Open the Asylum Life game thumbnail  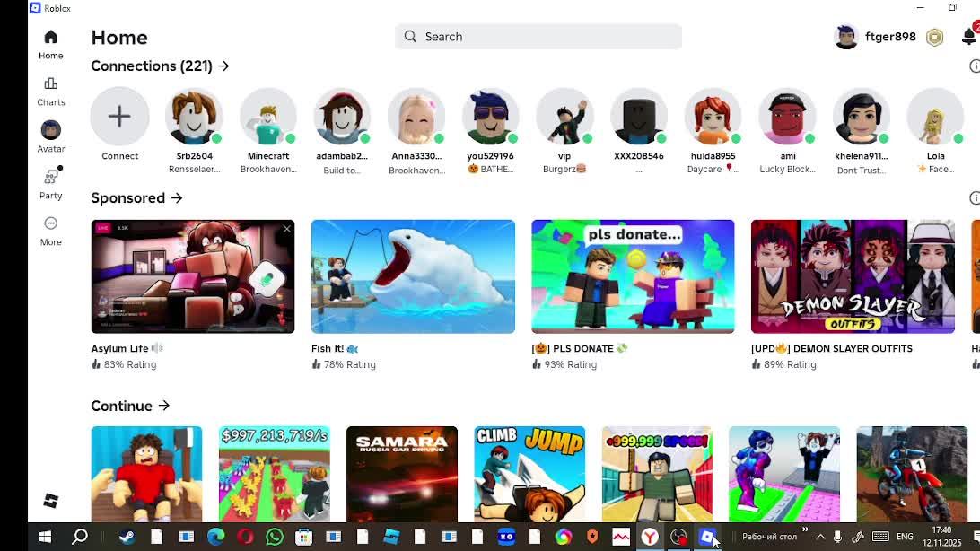click(x=192, y=276)
